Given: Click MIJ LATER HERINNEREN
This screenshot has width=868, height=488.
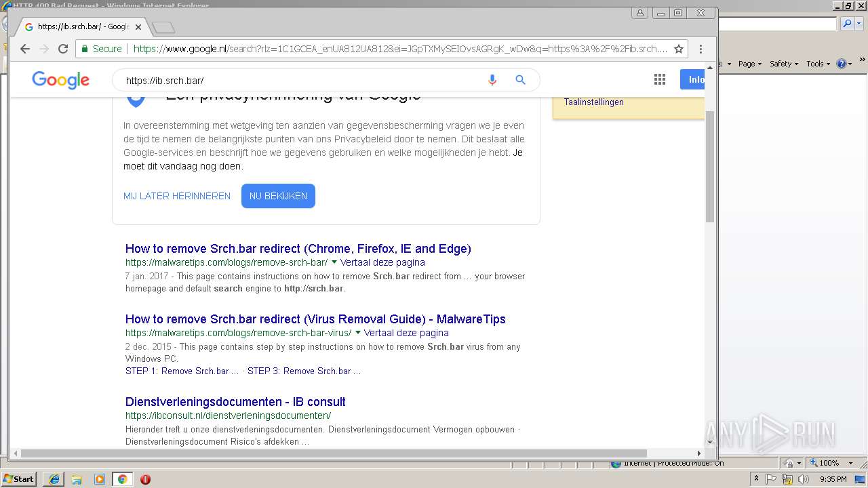Looking at the screenshot, I should coord(177,196).
